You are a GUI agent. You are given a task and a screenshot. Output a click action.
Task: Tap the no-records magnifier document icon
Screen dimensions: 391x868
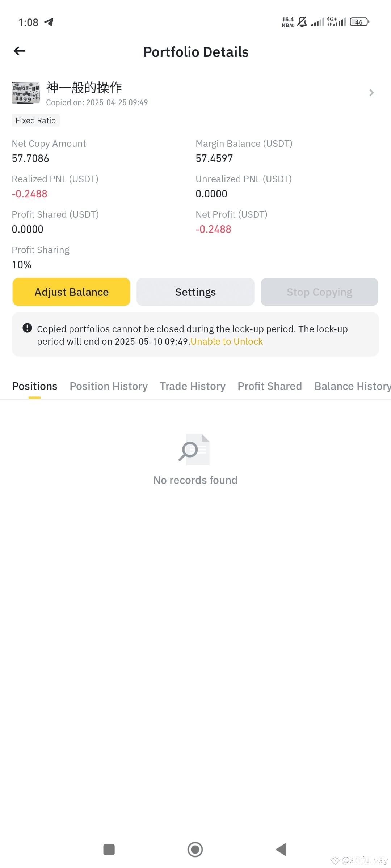point(194,449)
